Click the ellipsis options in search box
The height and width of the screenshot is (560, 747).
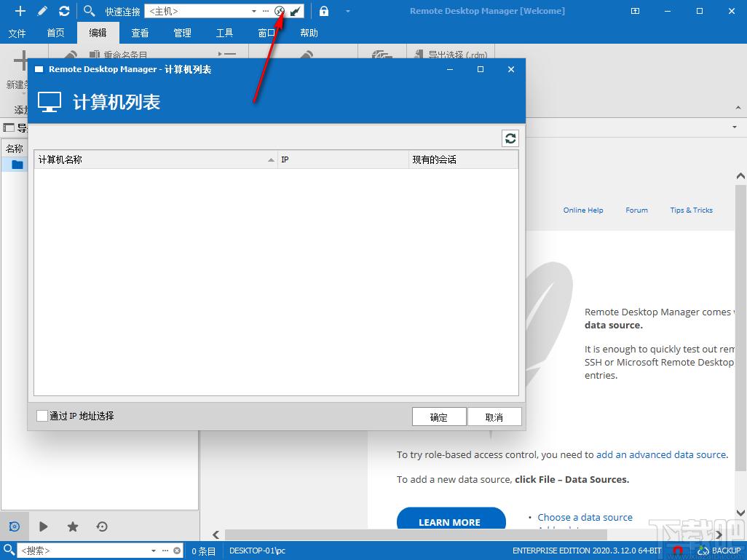coord(165,551)
